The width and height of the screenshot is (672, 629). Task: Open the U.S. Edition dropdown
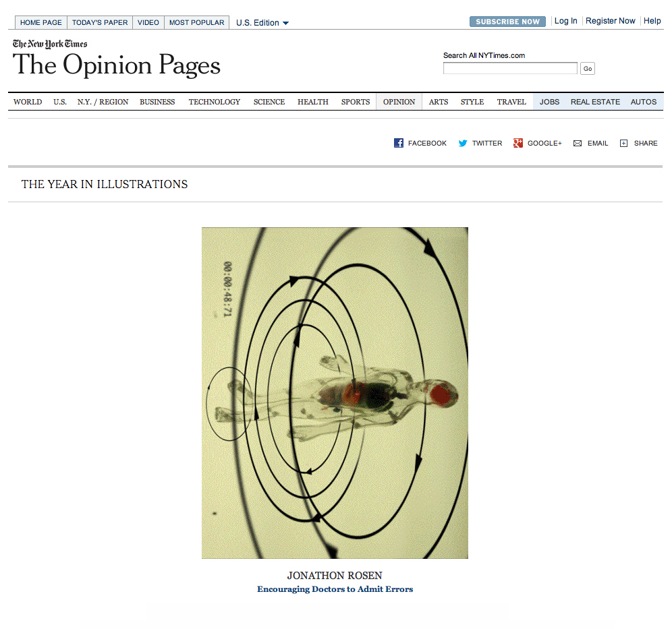tap(262, 23)
